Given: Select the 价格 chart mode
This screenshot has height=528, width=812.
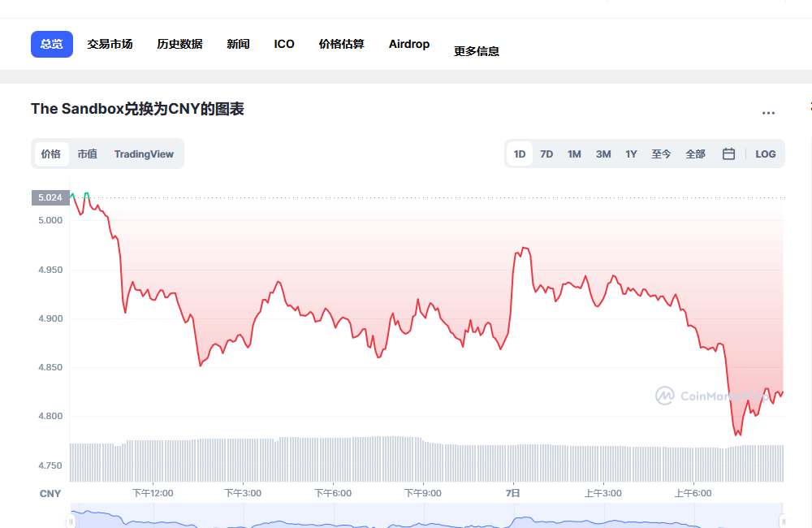Looking at the screenshot, I should pyautogui.click(x=51, y=154).
